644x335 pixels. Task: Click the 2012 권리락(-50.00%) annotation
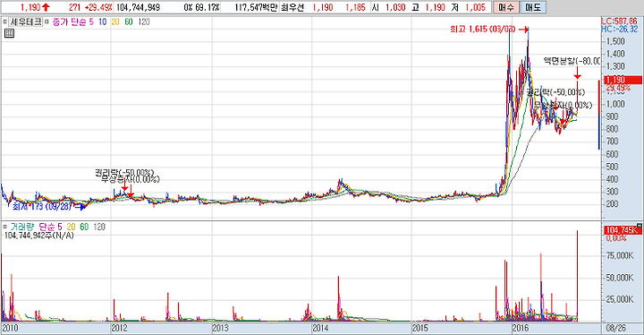124,173
